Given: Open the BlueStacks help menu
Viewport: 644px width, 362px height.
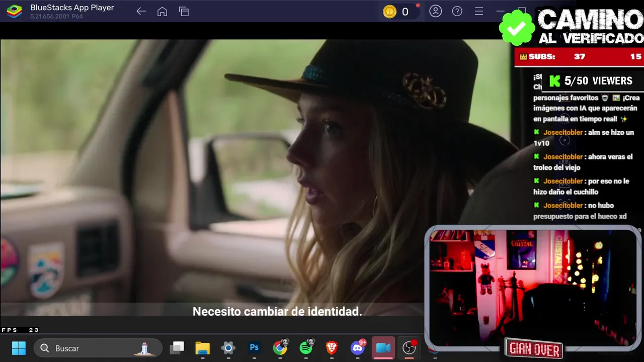Looking at the screenshot, I should [x=457, y=11].
